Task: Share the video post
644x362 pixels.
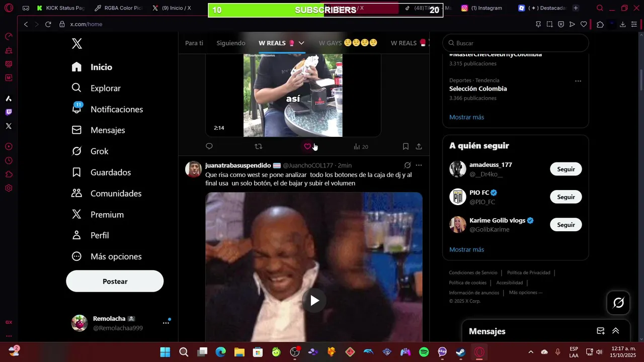Action: tap(419, 146)
